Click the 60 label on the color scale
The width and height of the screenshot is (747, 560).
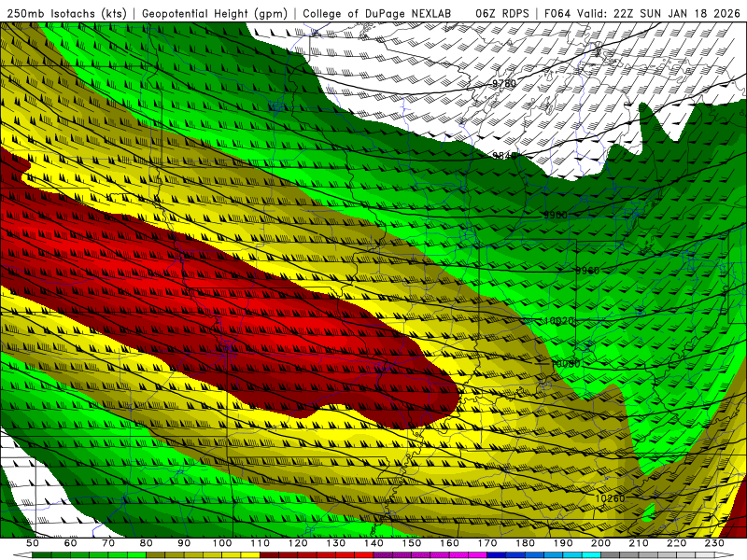coord(71,543)
